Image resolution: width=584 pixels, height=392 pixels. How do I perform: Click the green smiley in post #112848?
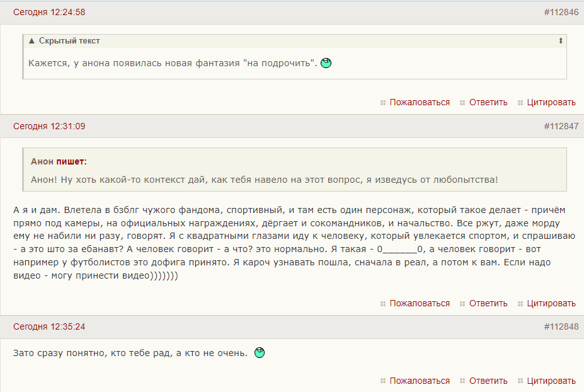(x=260, y=353)
